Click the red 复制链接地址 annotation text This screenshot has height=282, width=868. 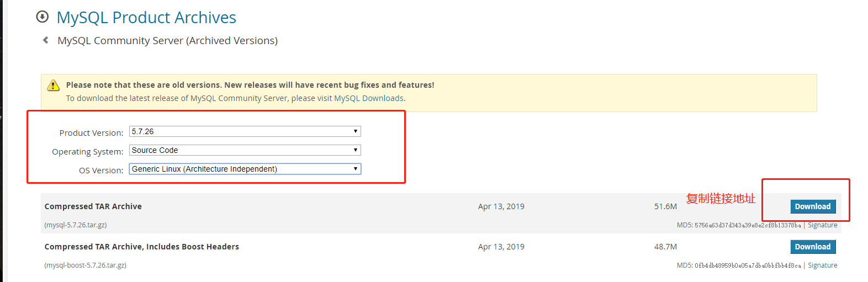(x=721, y=199)
